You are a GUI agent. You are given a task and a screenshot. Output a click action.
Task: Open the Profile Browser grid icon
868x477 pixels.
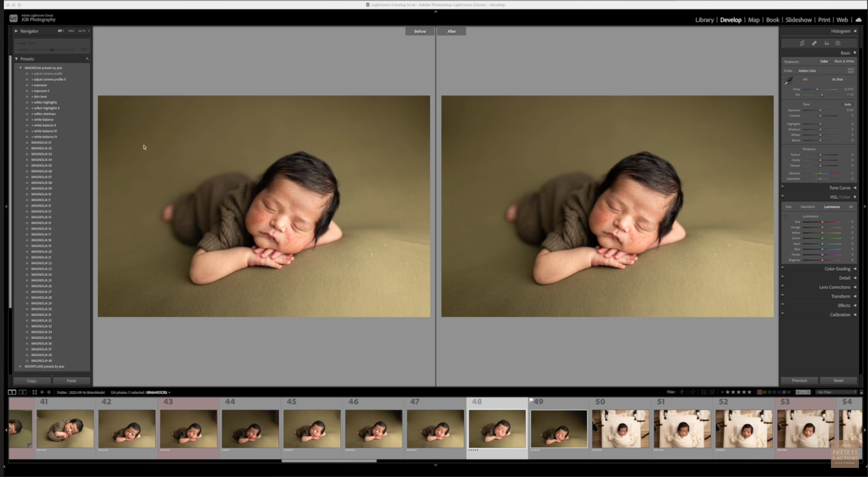(851, 71)
